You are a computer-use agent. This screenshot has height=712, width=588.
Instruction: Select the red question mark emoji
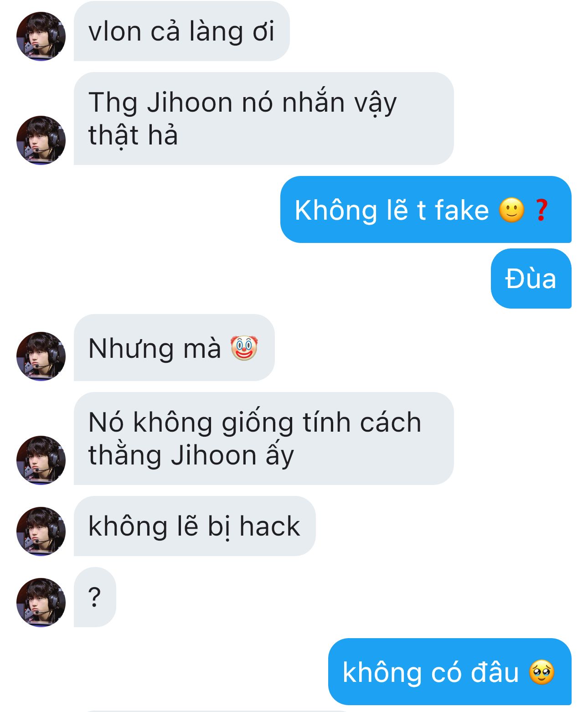coord(541,210)
